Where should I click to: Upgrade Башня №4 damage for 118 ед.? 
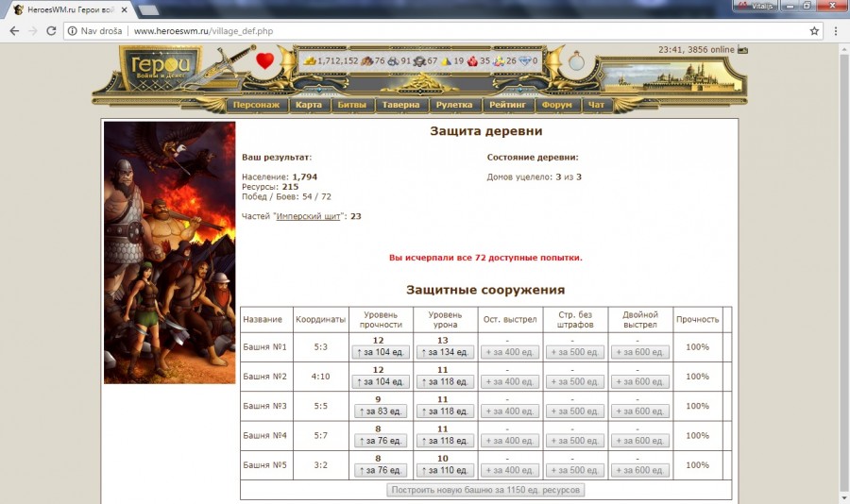click(445, 441)
